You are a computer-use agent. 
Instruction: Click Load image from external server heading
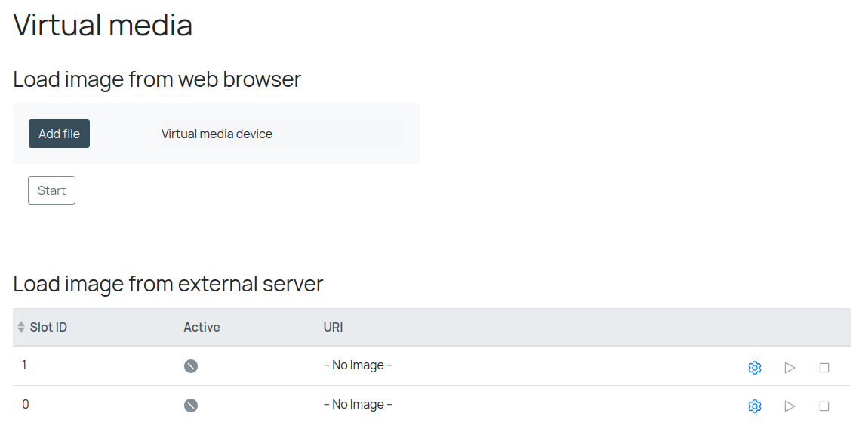tap(168, 284)
